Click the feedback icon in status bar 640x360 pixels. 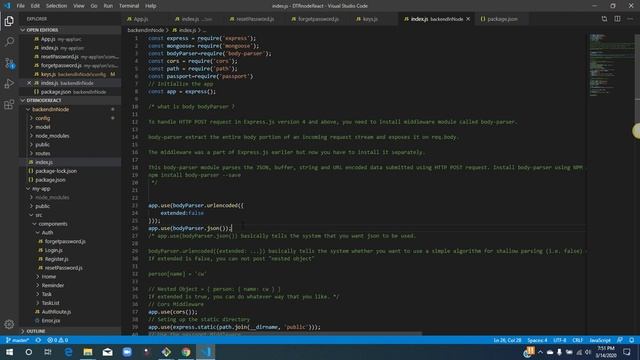[620, 340]
